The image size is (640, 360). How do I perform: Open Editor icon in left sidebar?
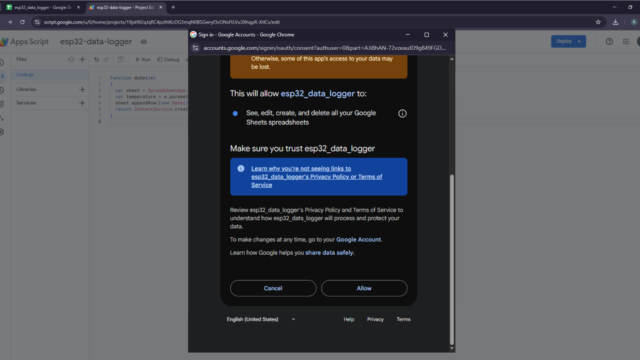coord(2,76)
